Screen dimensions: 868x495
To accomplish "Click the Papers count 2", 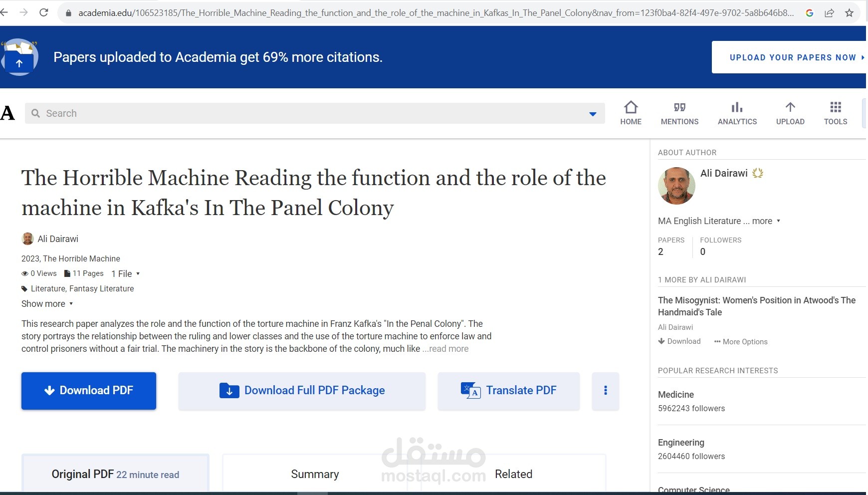I will pos(660,252).
